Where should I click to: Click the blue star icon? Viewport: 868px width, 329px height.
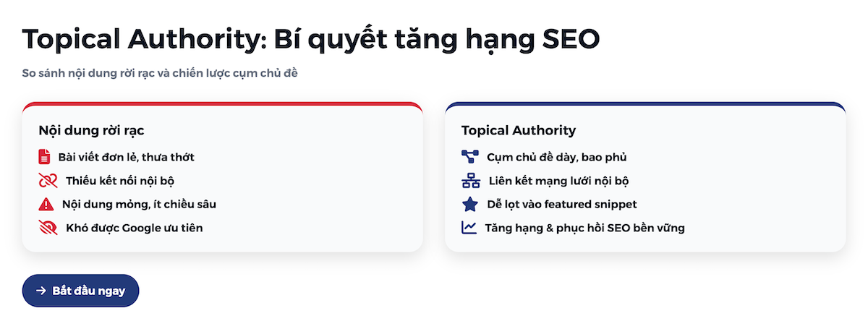[470, 204]
